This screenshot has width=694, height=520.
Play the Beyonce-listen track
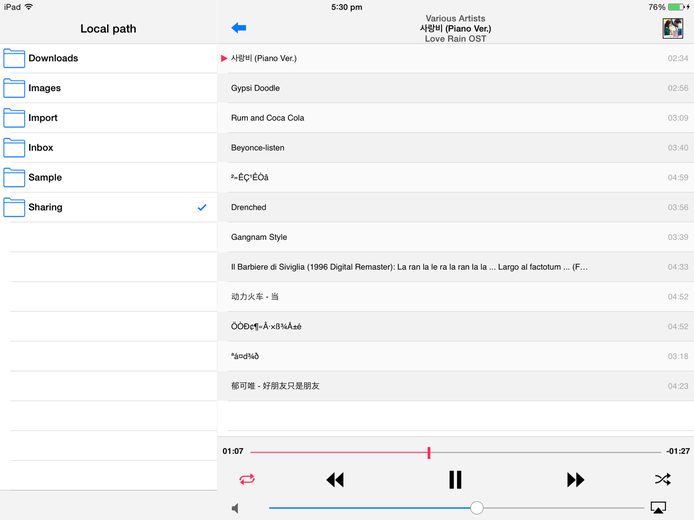click(x=455, y=147)
